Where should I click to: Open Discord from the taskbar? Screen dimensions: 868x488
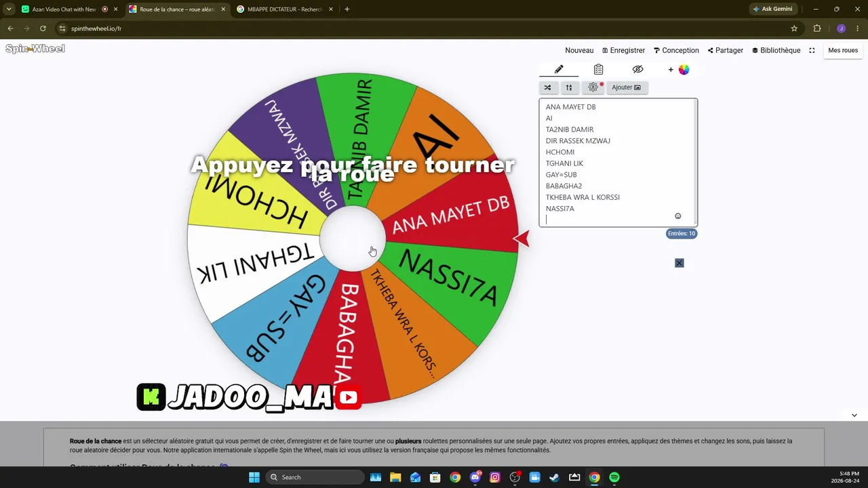click(x=475, y=477)
